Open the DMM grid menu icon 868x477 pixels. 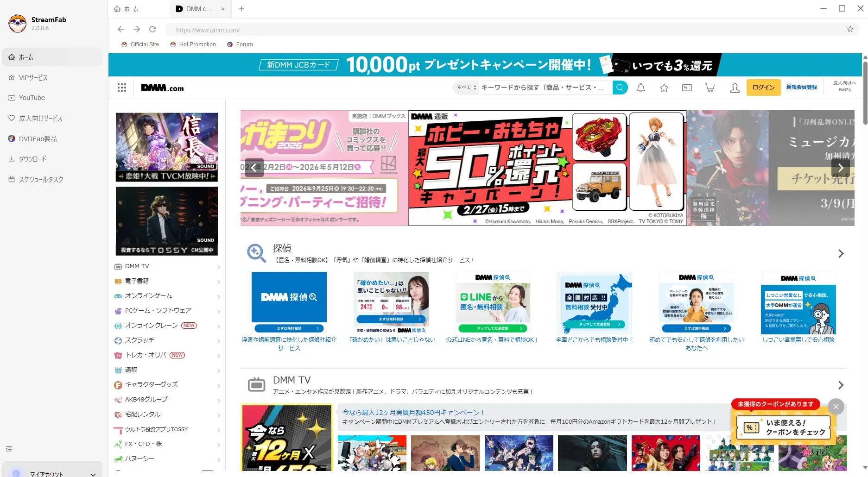click(x=122, y=88)
